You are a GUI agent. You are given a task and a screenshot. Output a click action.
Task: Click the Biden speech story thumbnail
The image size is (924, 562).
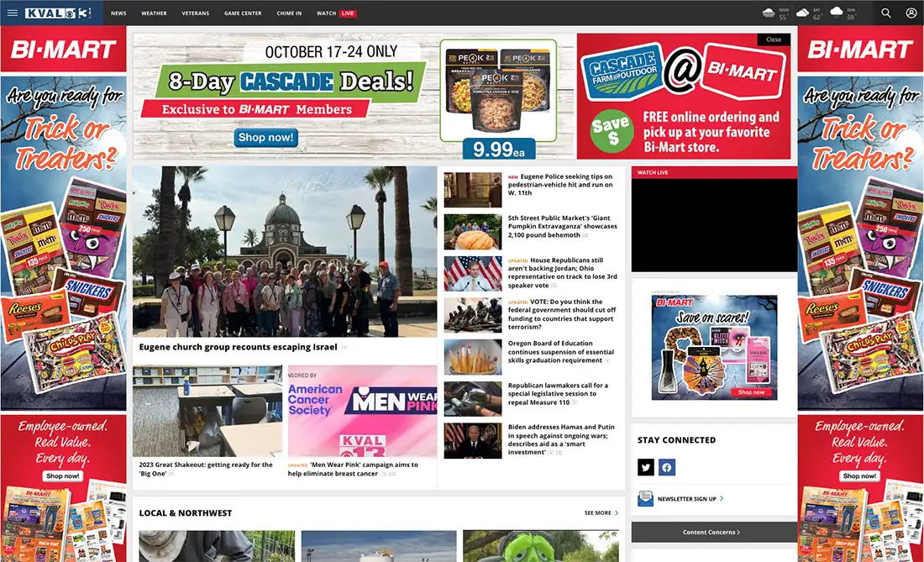pyautogui.click(x=473, y=441)
